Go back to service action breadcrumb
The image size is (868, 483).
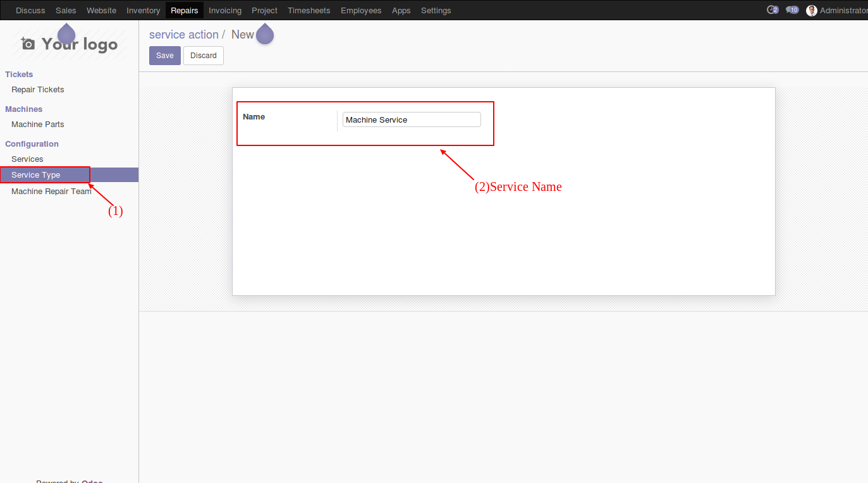184,35
